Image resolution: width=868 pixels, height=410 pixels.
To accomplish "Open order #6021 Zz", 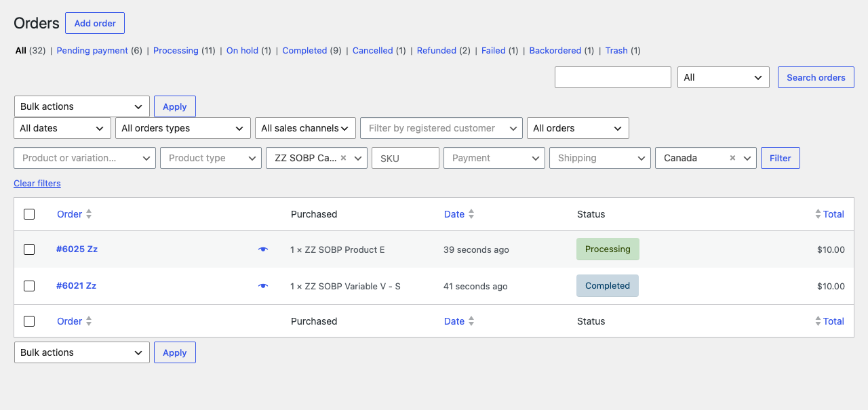I will pyautogui.click(x=76, y=285).
